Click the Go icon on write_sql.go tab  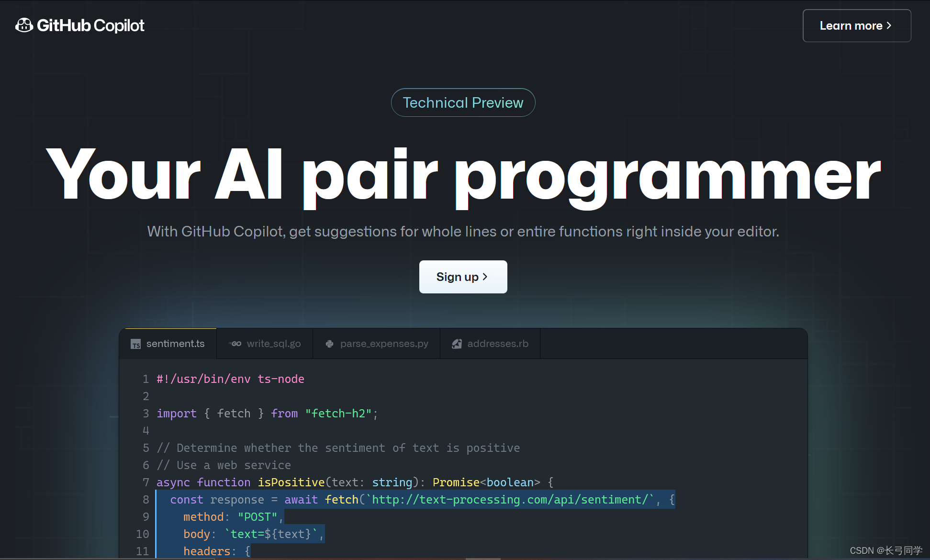[235, 344]
